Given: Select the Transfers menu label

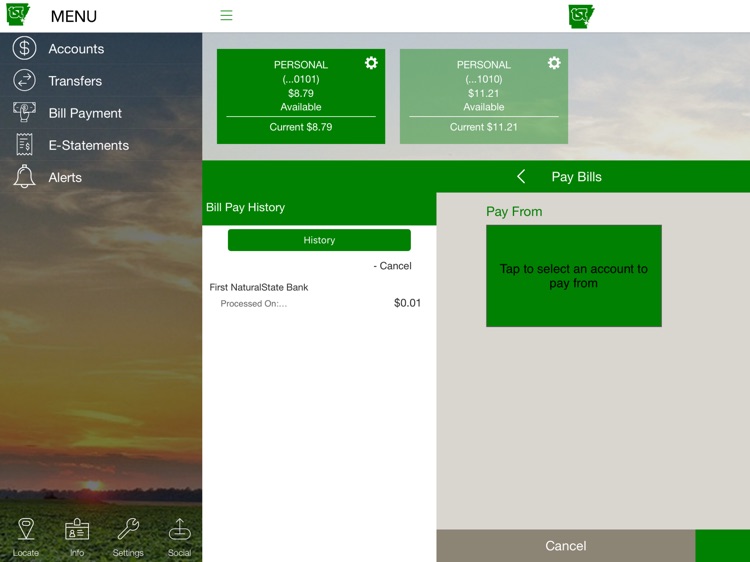Looking at the screenshot, I should 75,81.
